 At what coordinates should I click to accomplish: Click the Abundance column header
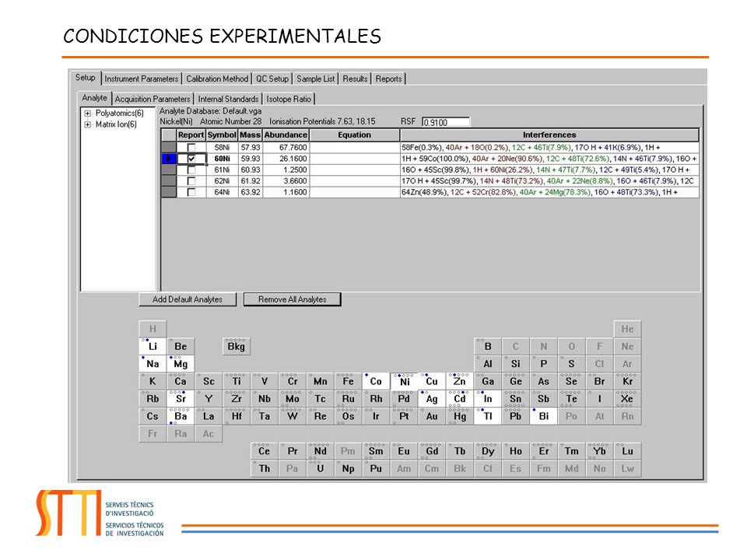pos(286,135)
